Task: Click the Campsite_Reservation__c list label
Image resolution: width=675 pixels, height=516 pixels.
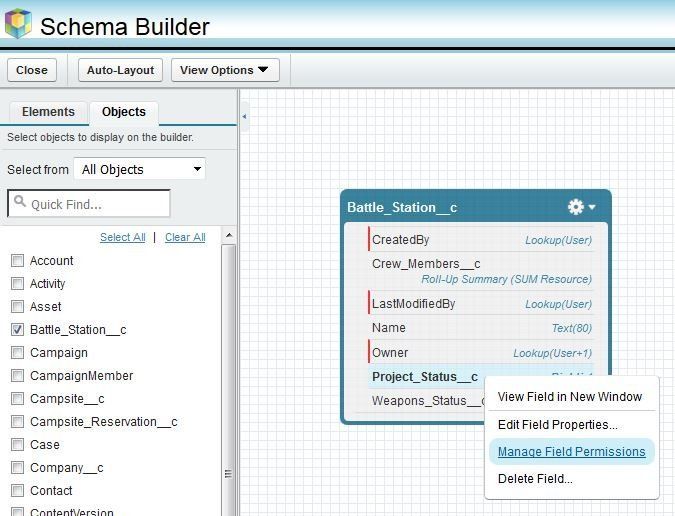Action: (x=104, y=422)
